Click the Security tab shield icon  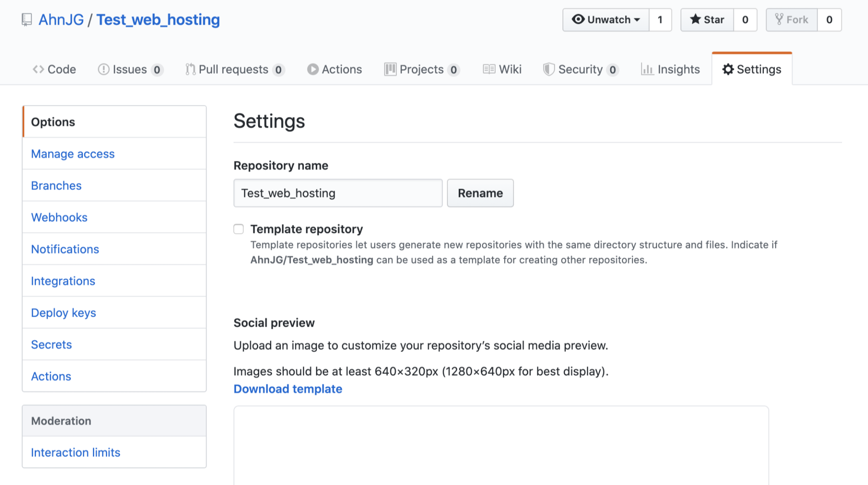(549, 69)
